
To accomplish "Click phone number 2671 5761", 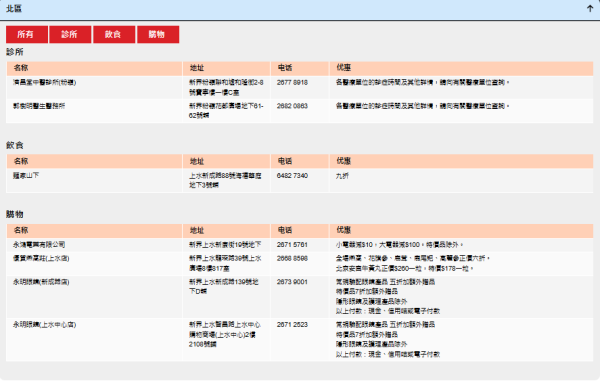I will 292,244.
